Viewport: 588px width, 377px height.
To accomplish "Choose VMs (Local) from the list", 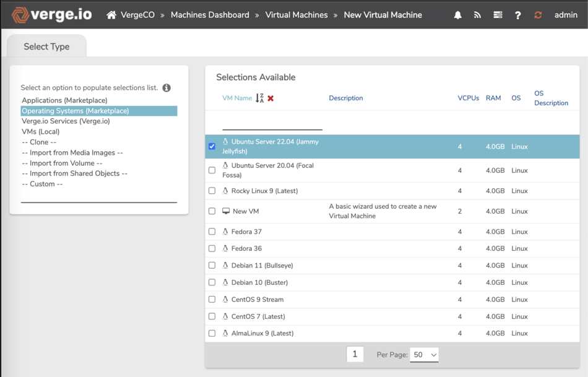I will coord(41,132).
